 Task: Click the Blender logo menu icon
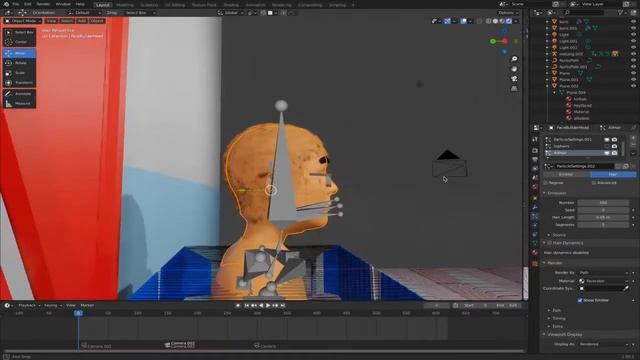[x=6, y=4]
